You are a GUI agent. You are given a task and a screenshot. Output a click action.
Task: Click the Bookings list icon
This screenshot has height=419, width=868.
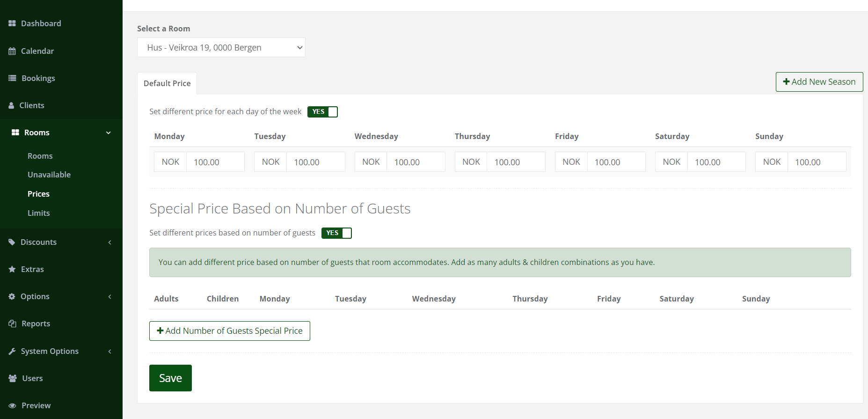click(x=12, y=78)
